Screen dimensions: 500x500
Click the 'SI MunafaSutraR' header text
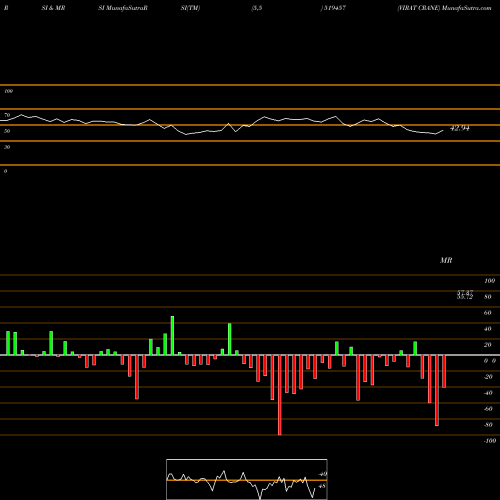123,8
